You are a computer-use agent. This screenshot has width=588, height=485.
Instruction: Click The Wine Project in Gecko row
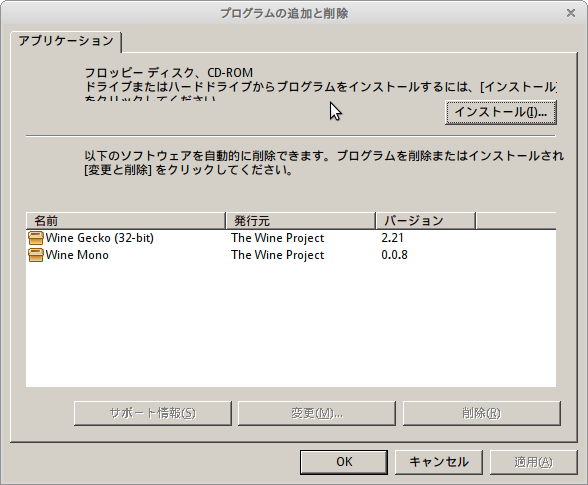point(278,238)
